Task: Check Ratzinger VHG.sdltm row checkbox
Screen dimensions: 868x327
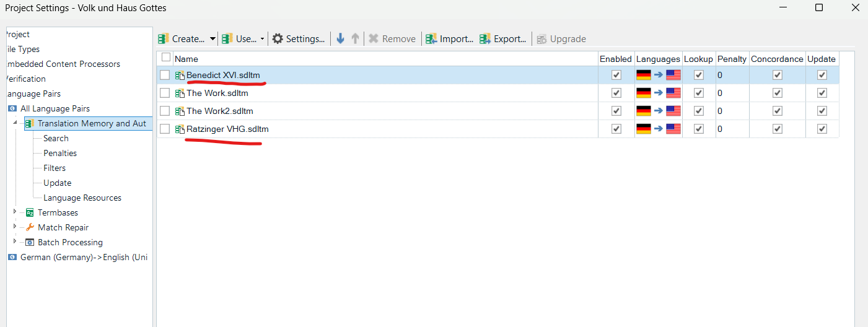Action: point(165,129)
